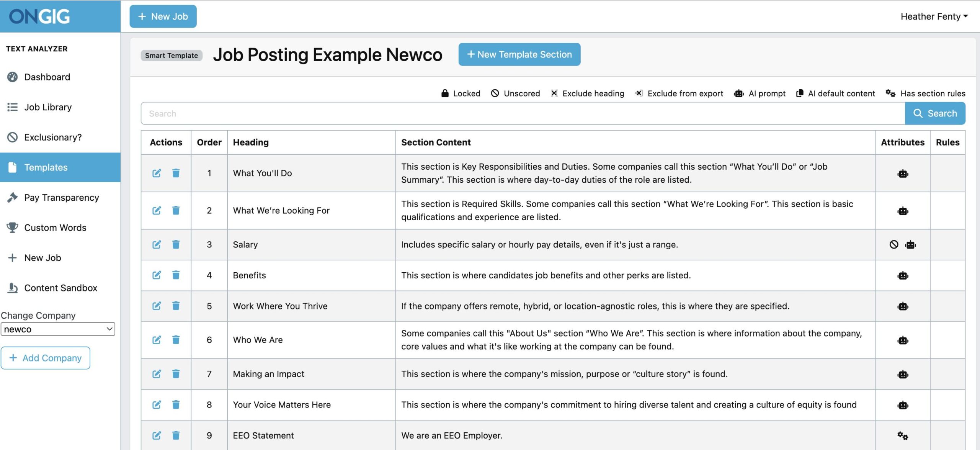Image resolution: width=980 pixels, height=450 pixels.
Task: Open the Dashboard from the sidebar
Action: pyautogui.click(x=47, y=77)
